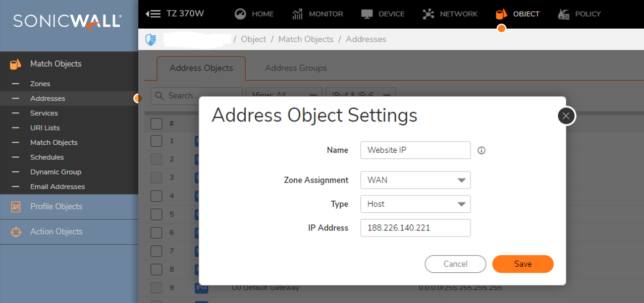This screenshot has width=644, height=303.
Task: Click the Monitor chart icon
Action: (298, 14)
